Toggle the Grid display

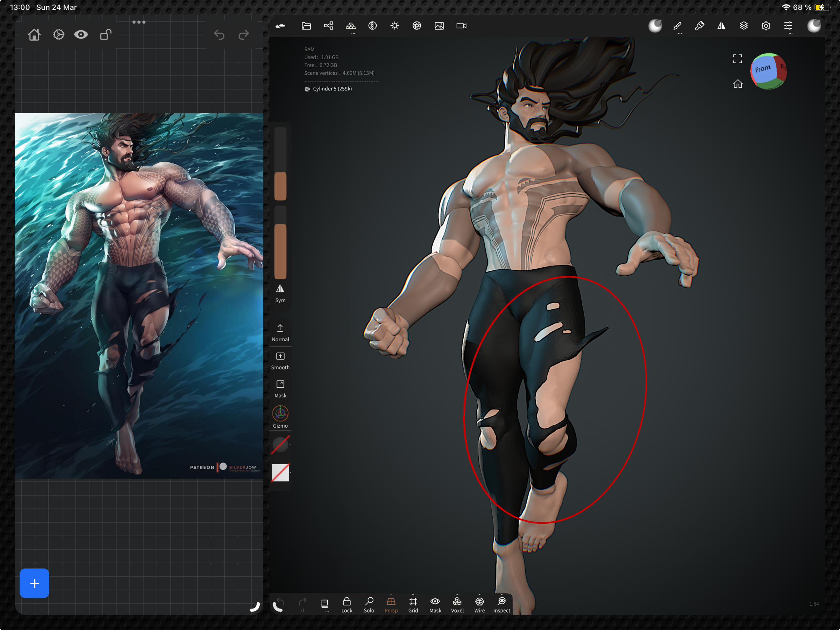[413, 604]
